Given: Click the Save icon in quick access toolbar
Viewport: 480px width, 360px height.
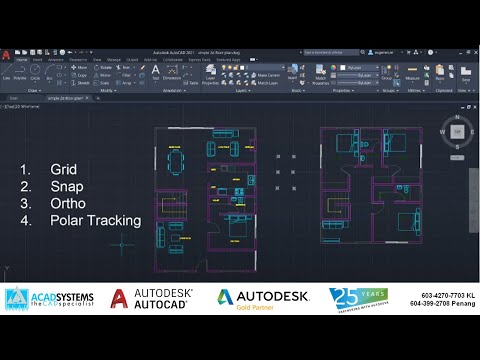Looking at the screenshot, I should (x=32, y=52).
